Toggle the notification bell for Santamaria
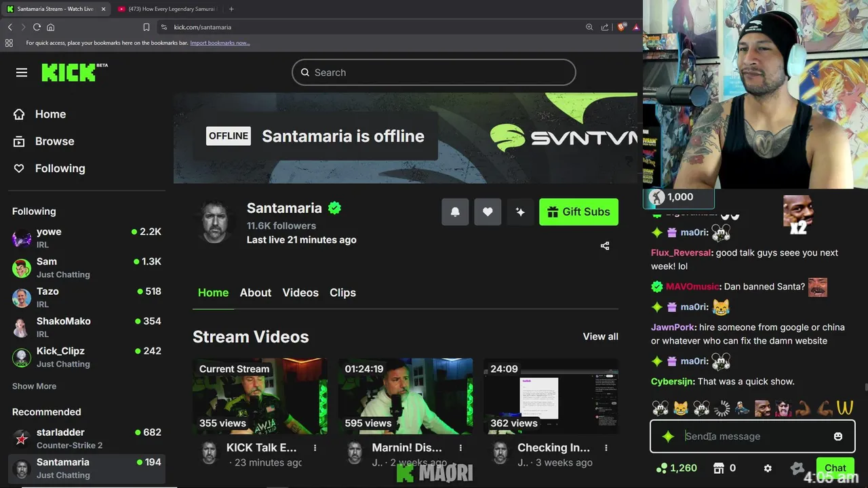 [x=455, y=211]
